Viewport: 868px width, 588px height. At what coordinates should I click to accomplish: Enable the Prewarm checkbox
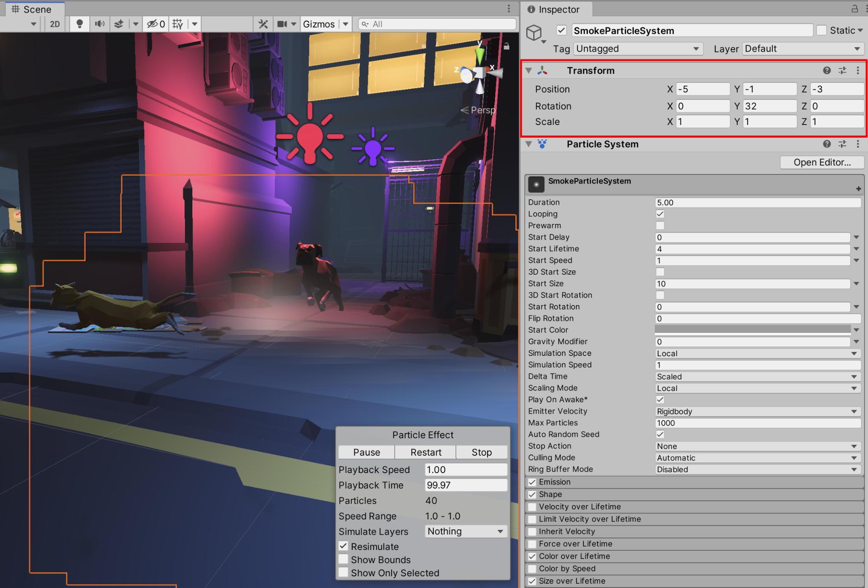tap(660, 226)
